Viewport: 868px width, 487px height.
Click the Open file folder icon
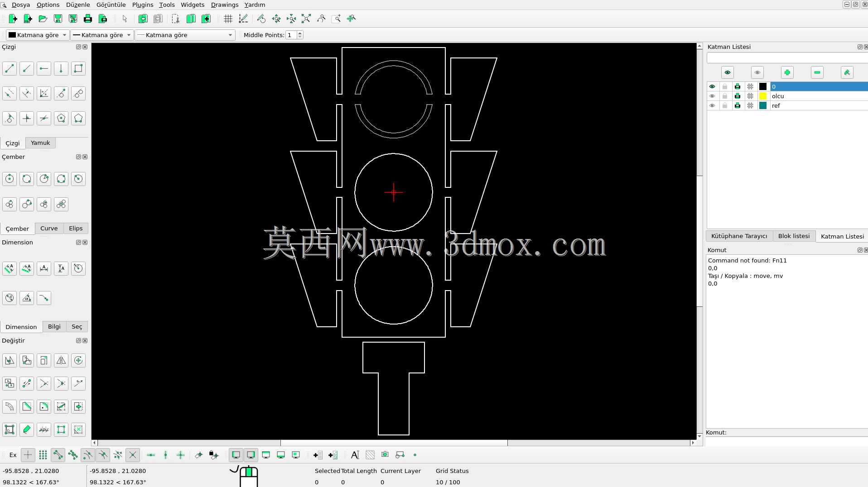pyautogui.click(x=43, y=19)
